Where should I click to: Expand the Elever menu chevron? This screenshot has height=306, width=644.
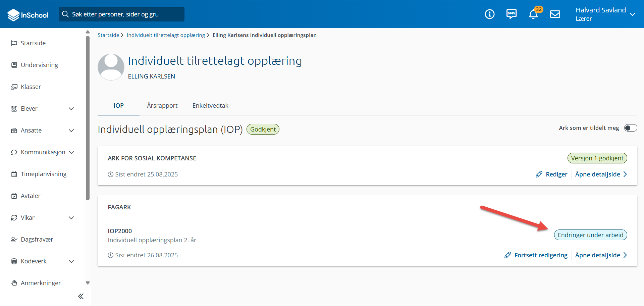71,108
